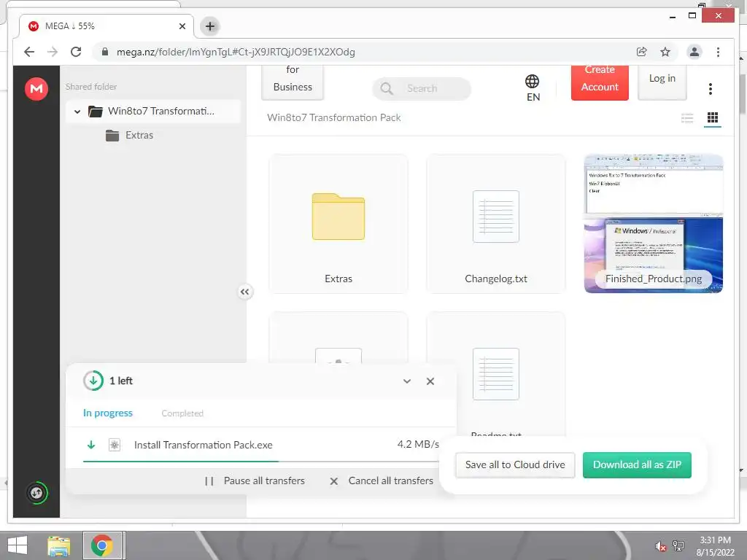Click exe file icon in transfer row
Image resolution: width=747 pixels, height=560 pixels.
coord(115,445)
